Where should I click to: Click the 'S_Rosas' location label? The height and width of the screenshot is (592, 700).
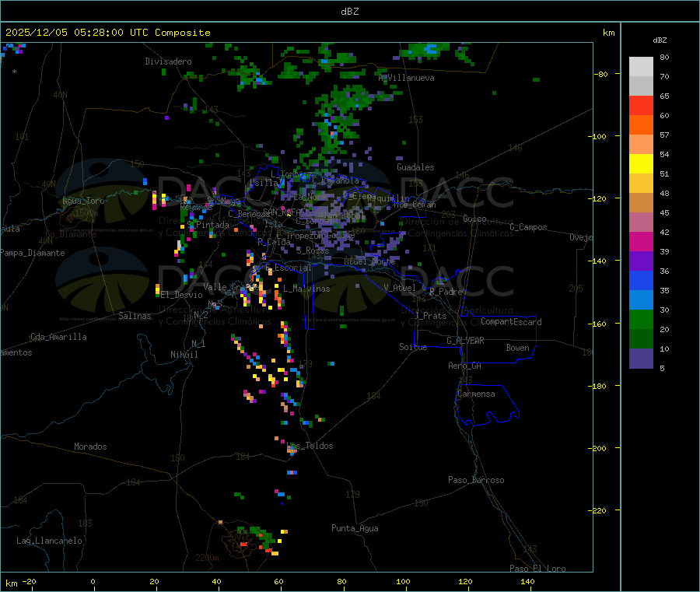313,250
